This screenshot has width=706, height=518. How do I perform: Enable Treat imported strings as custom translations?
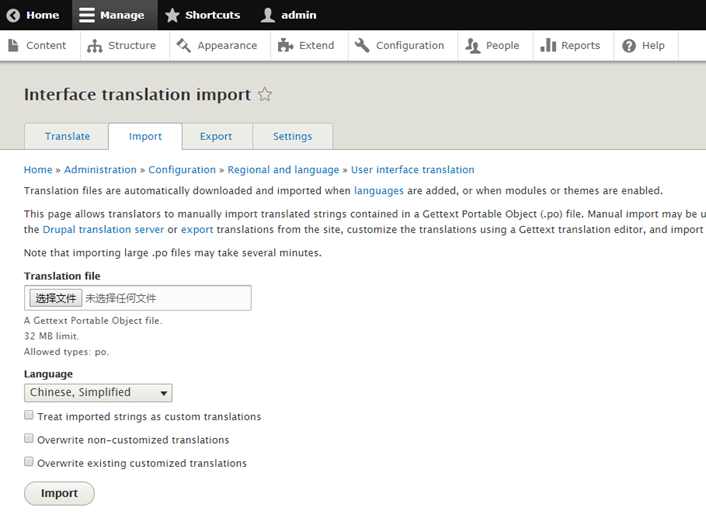(x=30, y=416)
